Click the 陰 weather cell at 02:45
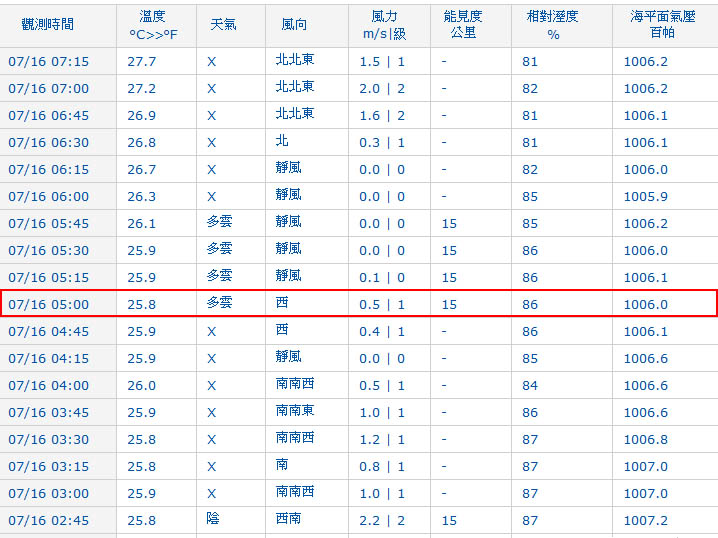 click(x=213, y=520)
